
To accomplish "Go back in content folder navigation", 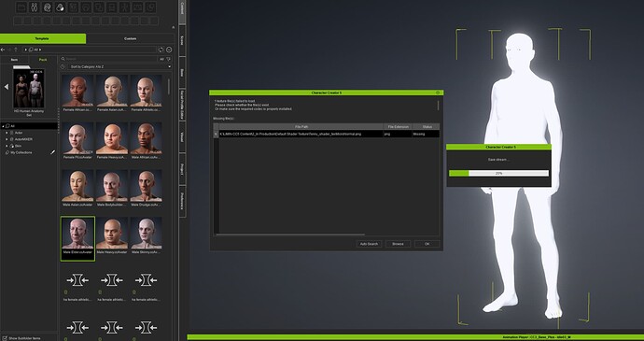I will click(3, 50).
